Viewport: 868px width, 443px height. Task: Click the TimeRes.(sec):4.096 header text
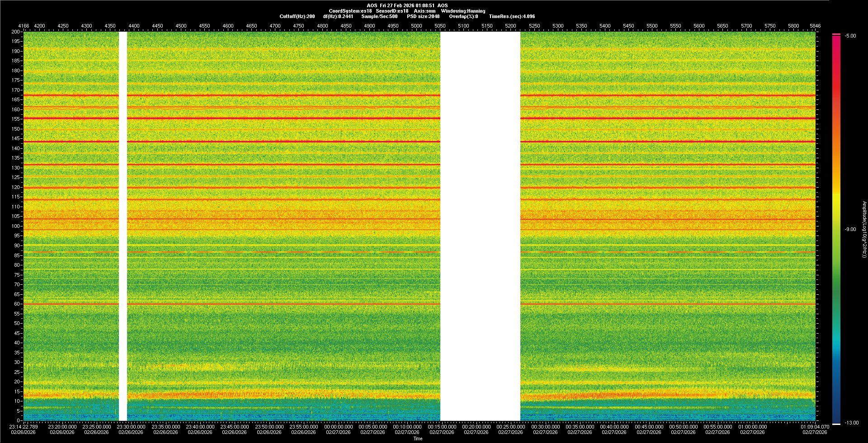[x=512, y=16]
